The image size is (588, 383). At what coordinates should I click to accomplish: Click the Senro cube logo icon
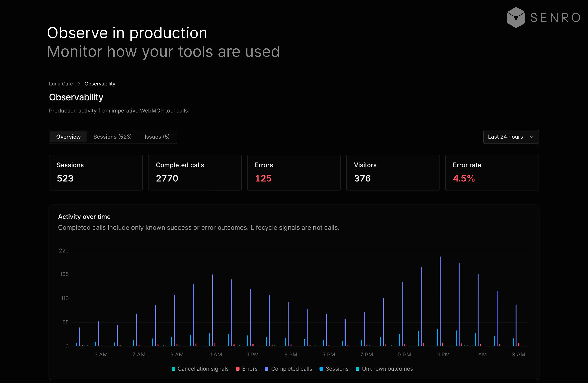tap(516, 17)
